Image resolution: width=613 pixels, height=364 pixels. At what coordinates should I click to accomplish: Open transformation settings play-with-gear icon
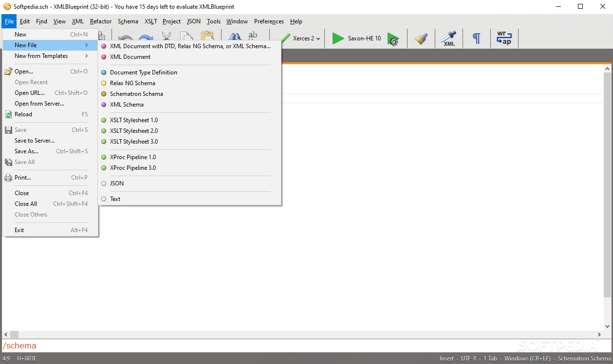click(x=393, y=39)
